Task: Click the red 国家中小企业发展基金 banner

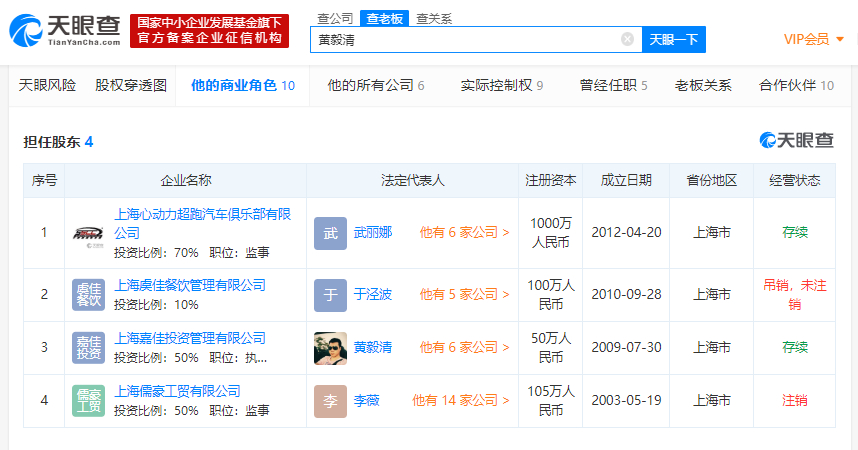Action: (x=209, y=31)
